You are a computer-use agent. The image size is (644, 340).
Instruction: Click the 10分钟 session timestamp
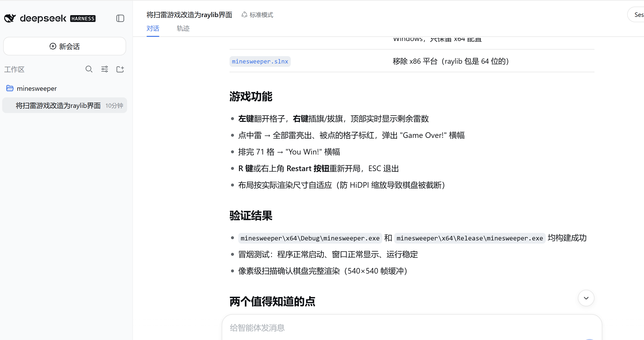click(114, 106)
